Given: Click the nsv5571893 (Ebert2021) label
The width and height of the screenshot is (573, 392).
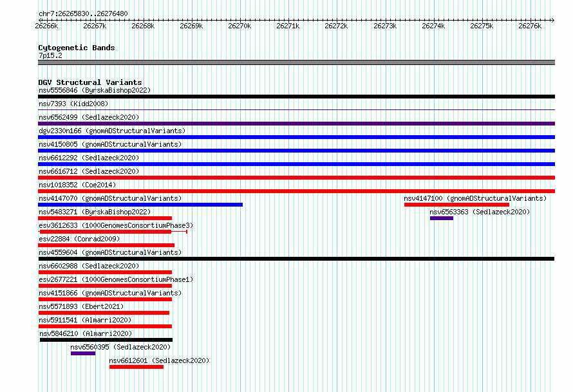Looking at the screenshot, I should point(81,306).
